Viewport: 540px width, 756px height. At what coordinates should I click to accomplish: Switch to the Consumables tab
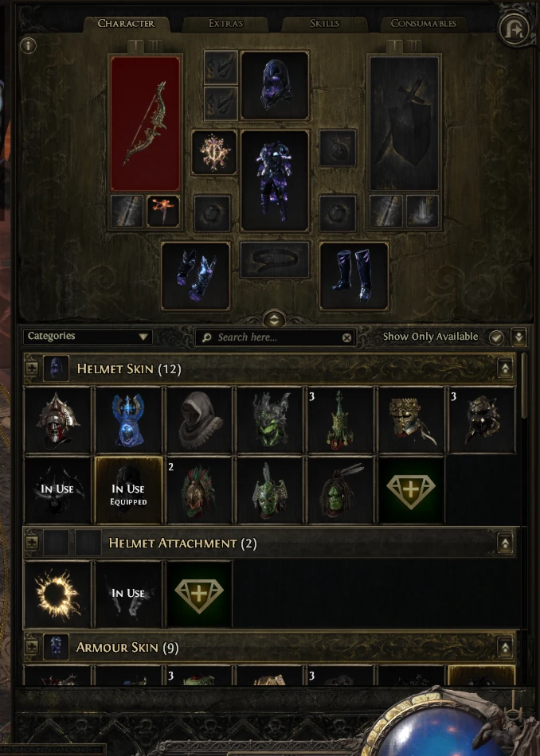point(423,23)
